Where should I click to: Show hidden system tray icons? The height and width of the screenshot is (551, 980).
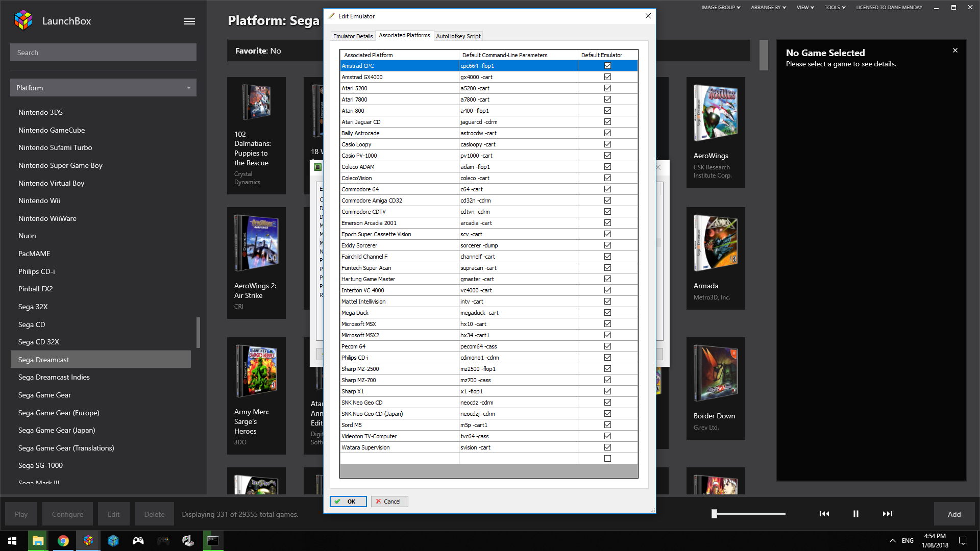[892, 541]
